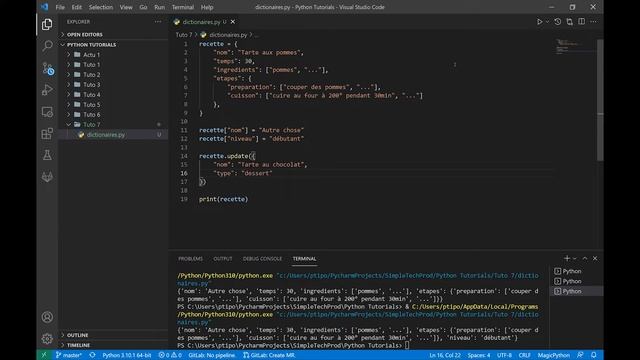The height and width of the screenshot is (360, 640).
Task: Open the Explorer view in activity bar
Action: pos(47,24)
